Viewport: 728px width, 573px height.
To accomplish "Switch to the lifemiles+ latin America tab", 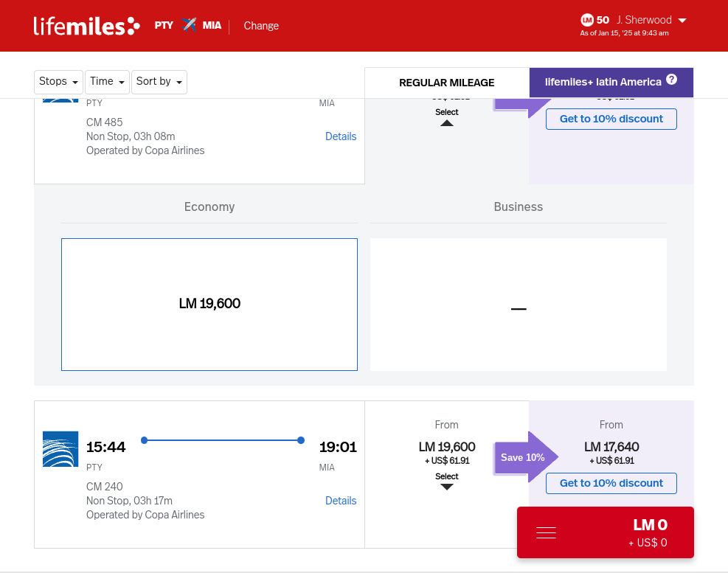I will click(x=611, y=82).
